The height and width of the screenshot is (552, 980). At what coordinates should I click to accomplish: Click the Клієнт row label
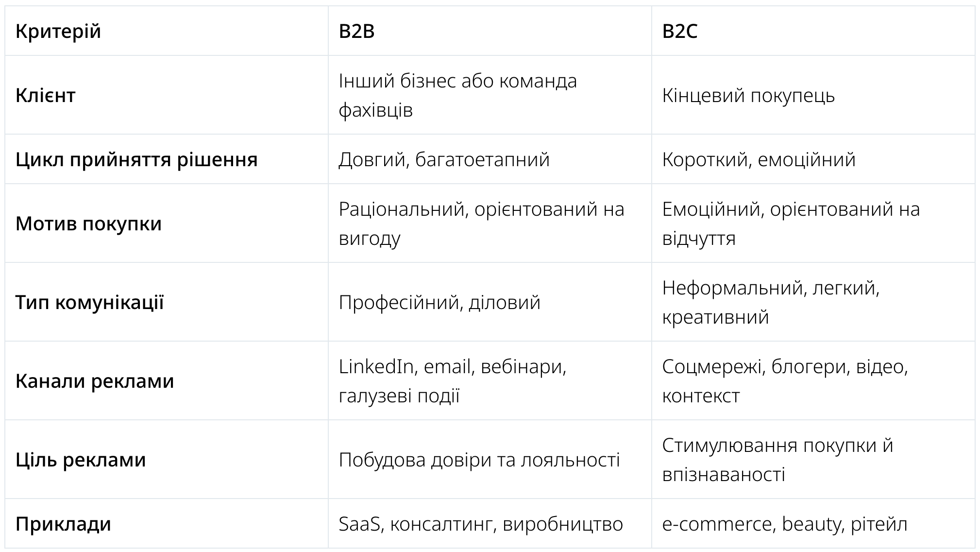46,95
